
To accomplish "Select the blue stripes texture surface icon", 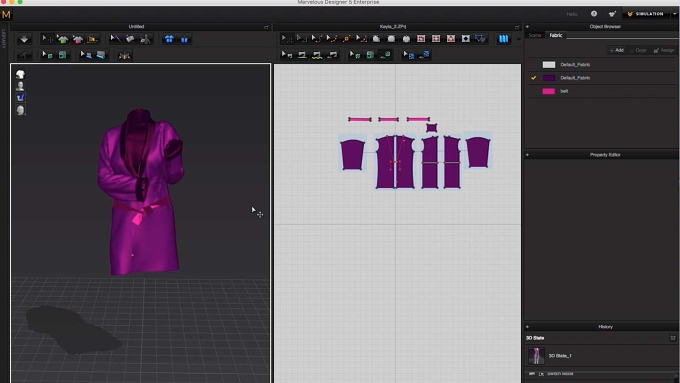I will tap(503, 39).
